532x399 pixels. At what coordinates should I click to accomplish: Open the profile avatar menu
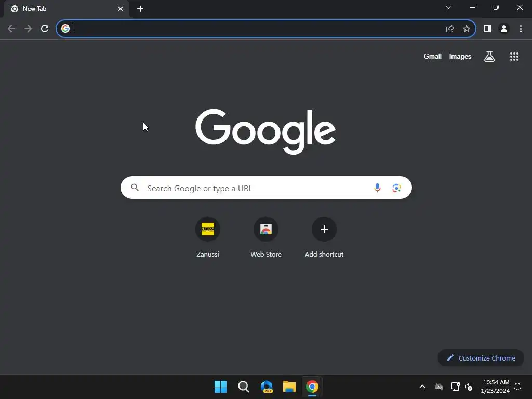(x=504, y=29)
